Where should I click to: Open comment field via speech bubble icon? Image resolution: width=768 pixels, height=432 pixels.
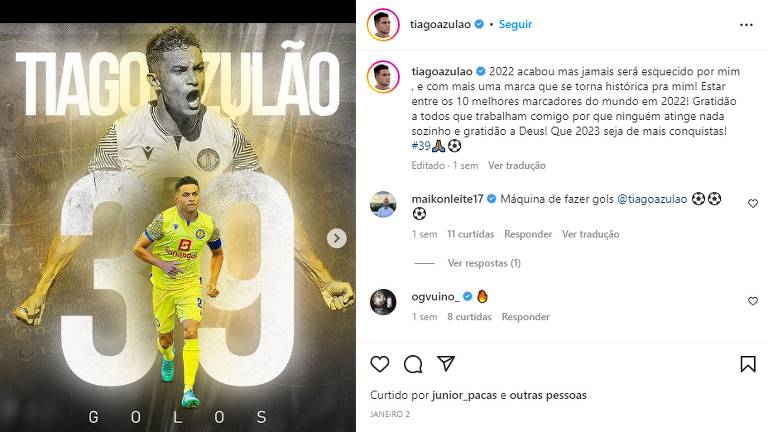pyautogui.click(x=413, y=364)
